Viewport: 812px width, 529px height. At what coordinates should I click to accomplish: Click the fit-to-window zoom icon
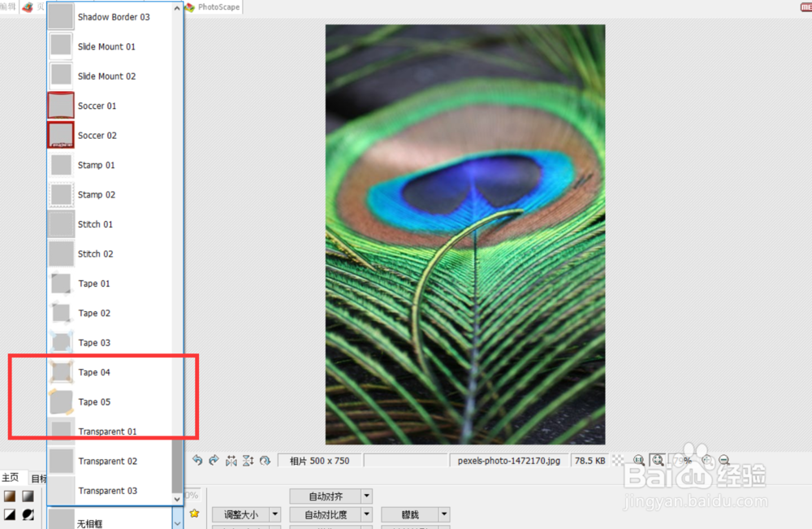(x=658, y=460)
